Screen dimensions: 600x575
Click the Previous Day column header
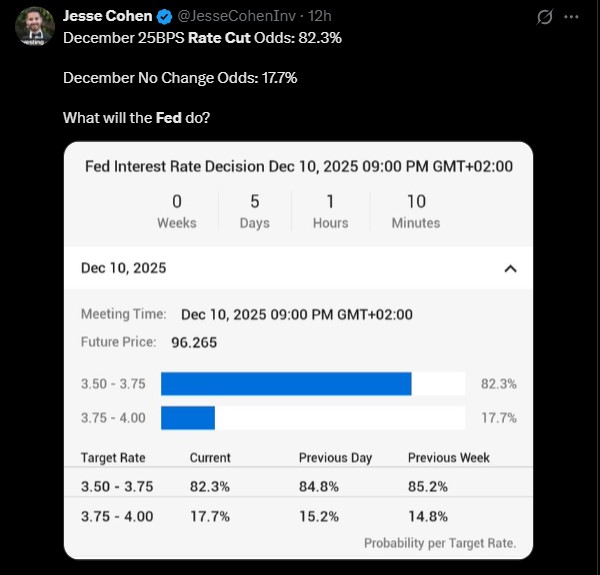pyautogui.click(x=335, y=457)
